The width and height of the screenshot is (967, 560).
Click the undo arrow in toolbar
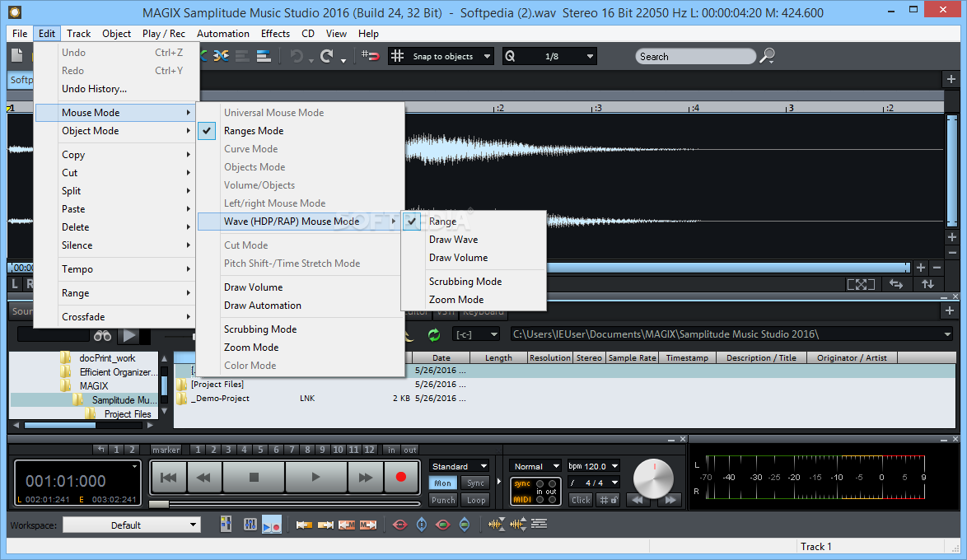[297, 56]
